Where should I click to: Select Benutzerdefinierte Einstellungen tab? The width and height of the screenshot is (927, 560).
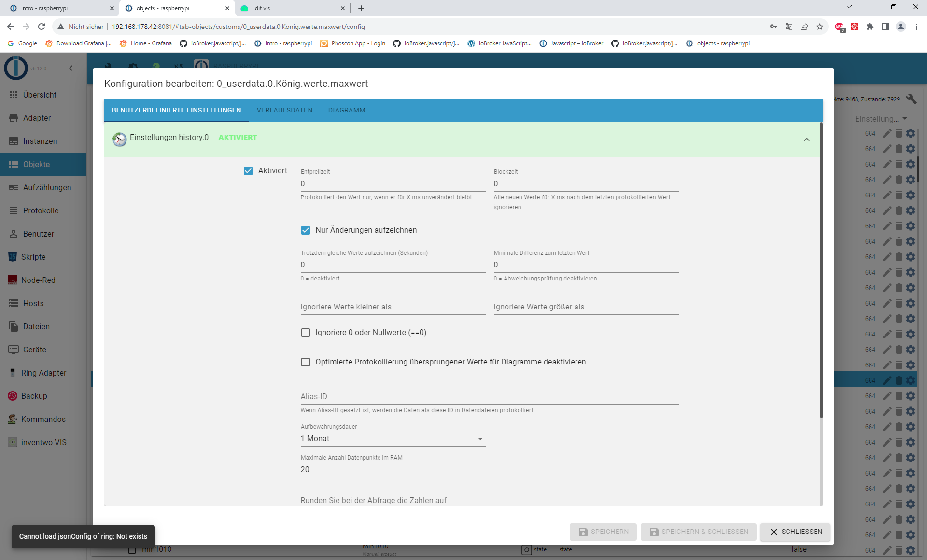pyautogui.click(x=176, y=110)
